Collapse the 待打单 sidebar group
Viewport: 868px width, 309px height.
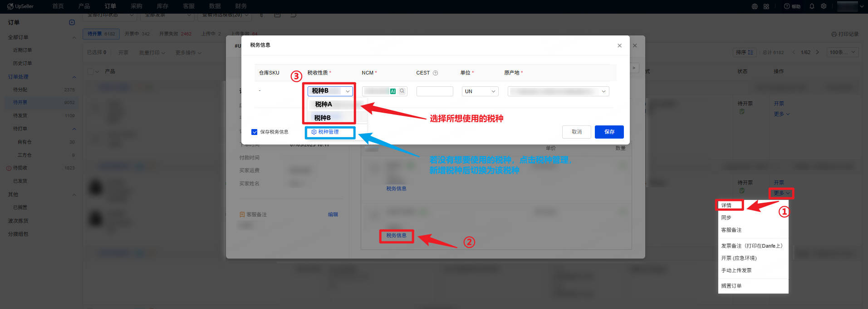click(74, 129)
